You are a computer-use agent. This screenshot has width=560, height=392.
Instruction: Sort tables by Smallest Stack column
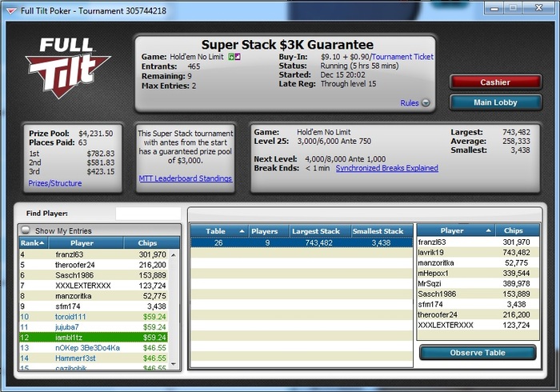point(382,231)
